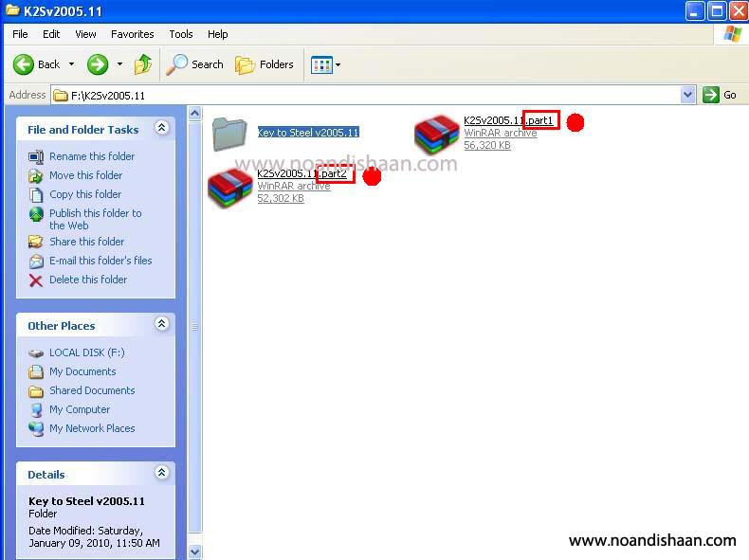This screenshot has height=560, width=749.
Task: Open the K2Sv2005.11.part1 WinRAR archive icon
Action: coord(436,135)
